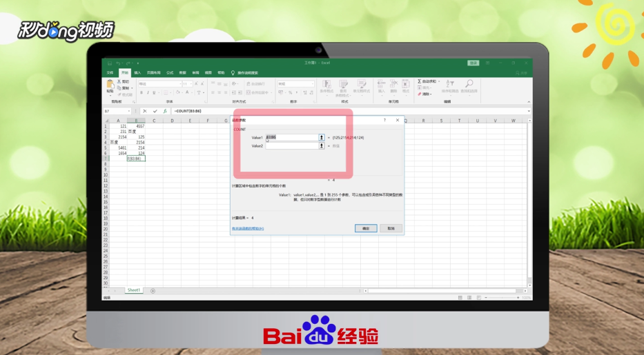This screenshot has width=644, height=355.
Task: Click the AutoSum sigma icon
Action: 420,81
